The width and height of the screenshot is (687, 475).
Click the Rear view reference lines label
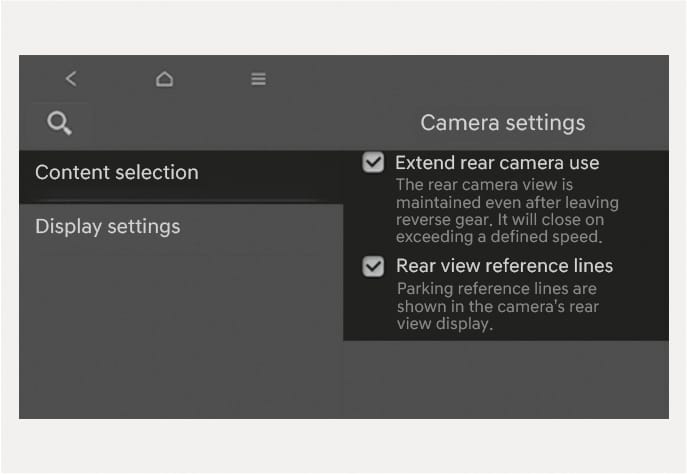click(504, 266)
